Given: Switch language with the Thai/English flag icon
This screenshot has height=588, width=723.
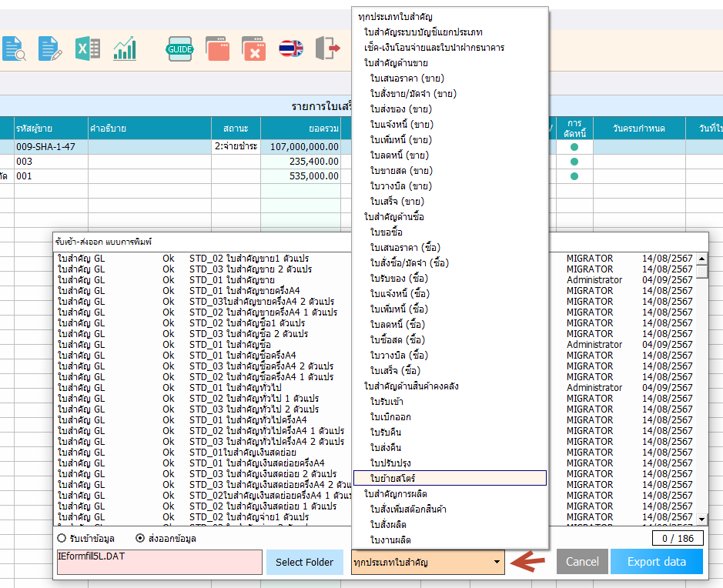Looking at the screenshot, I should point(290,48).
